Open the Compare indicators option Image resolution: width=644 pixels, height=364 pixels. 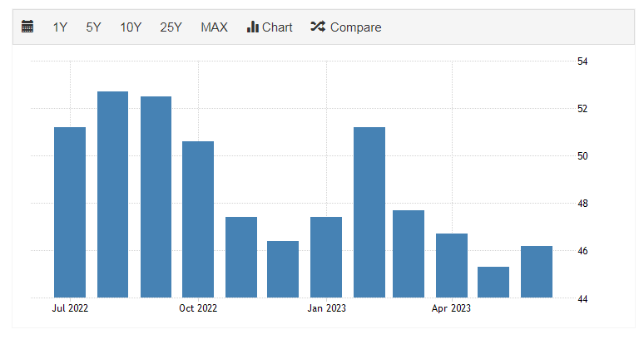(x=346, y=27)
